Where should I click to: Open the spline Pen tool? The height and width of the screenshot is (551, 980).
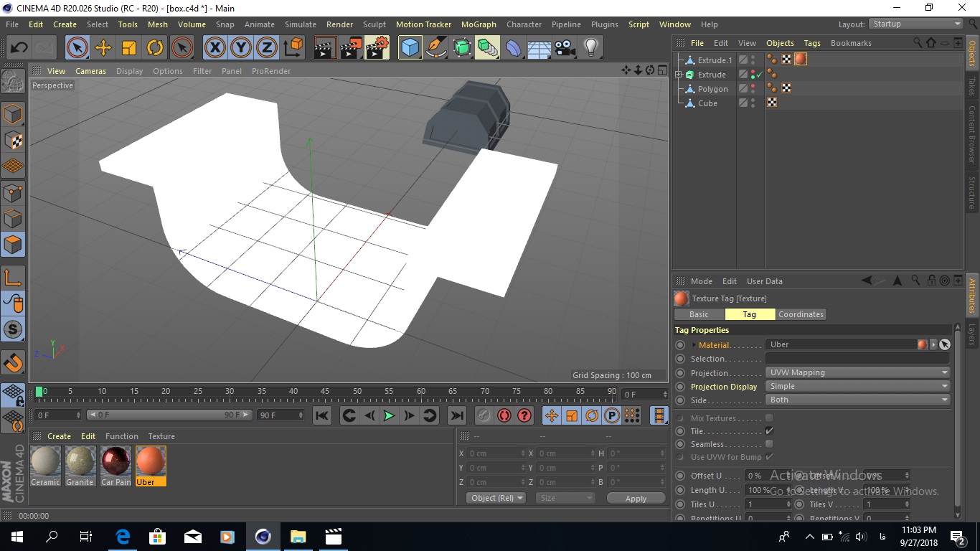point(436,48)
